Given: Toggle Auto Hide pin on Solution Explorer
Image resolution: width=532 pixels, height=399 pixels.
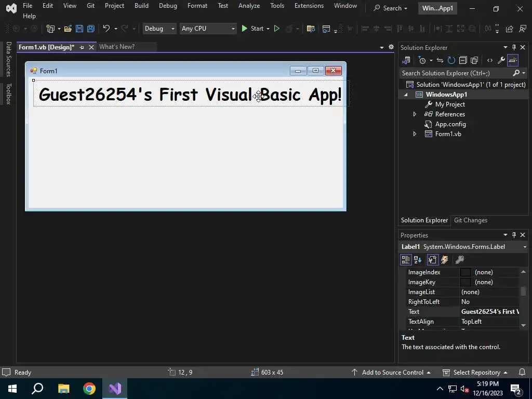Looking at the screenshot, I should 514,47.
